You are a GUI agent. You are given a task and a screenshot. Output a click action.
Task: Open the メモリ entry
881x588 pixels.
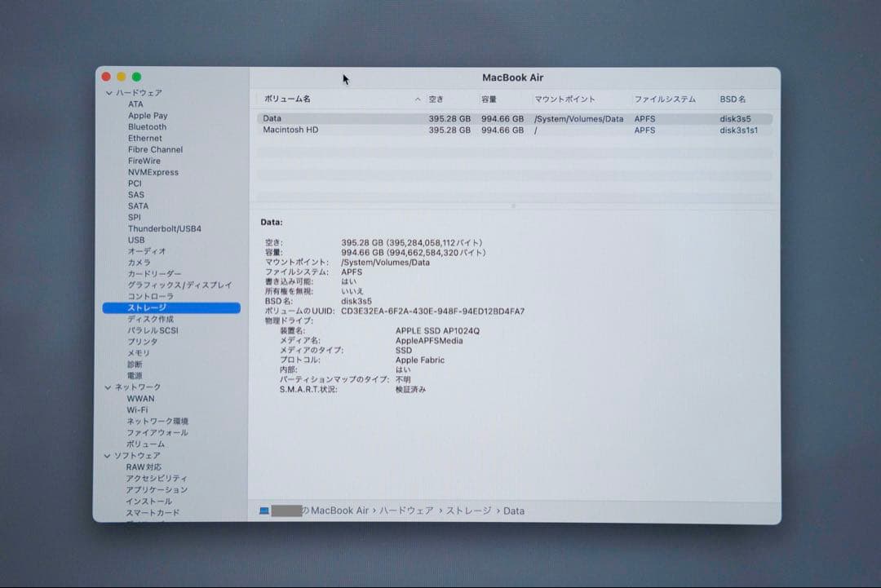pyautogui.click(x=139, y=352)
